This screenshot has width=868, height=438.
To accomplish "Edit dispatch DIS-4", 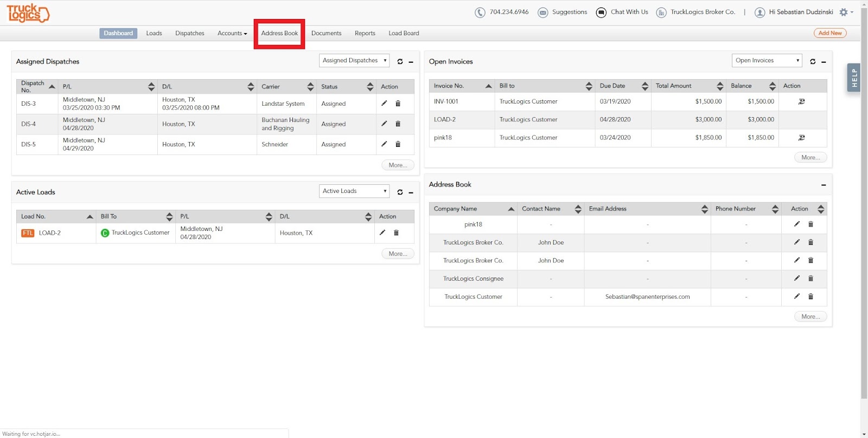I will (384, 124).
